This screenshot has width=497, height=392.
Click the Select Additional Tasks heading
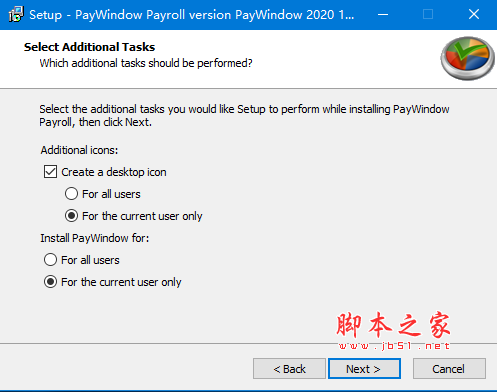pyautogui.click(x=89, y=47)
